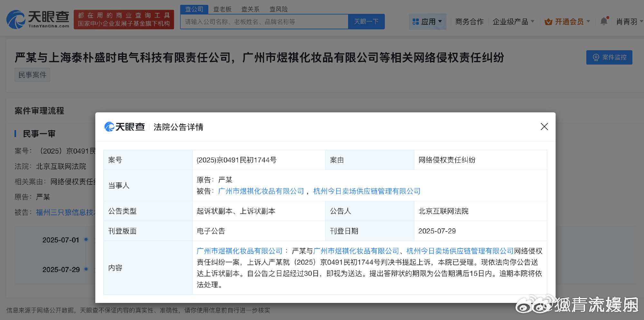Click the 案件审理流程 heading
644x320 pixels.
pyautogui.click(x=39, y=111)
